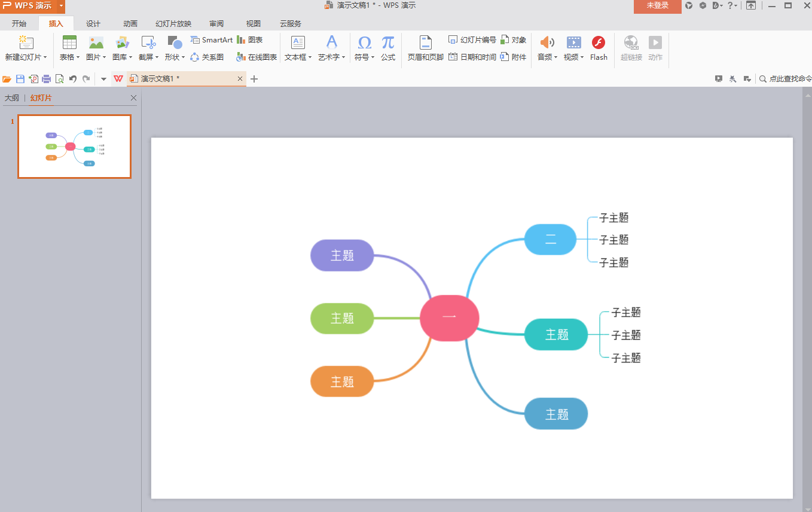Screen dimensions: 812x512
Task: Click the 未登录 login button
Action: [x=658, y=6]
